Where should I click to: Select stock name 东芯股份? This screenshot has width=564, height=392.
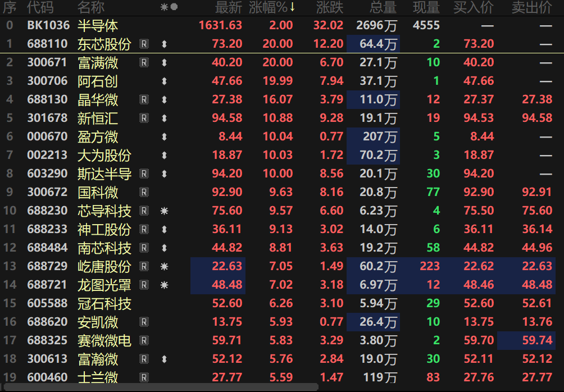(104, 44)
